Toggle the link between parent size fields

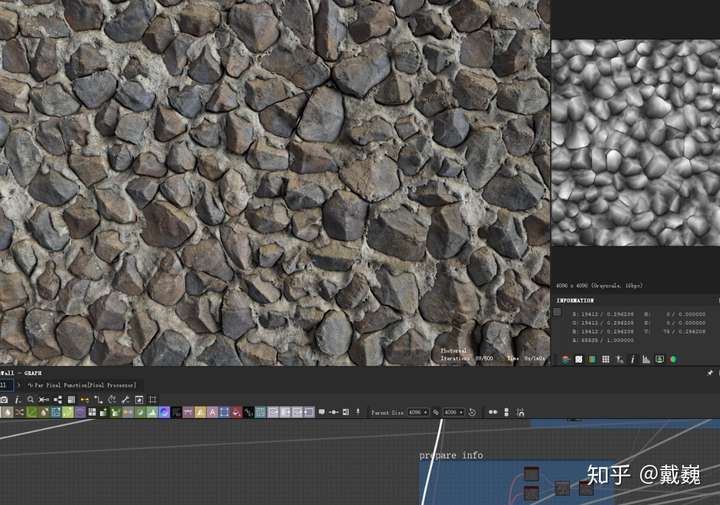click(436, 412)
